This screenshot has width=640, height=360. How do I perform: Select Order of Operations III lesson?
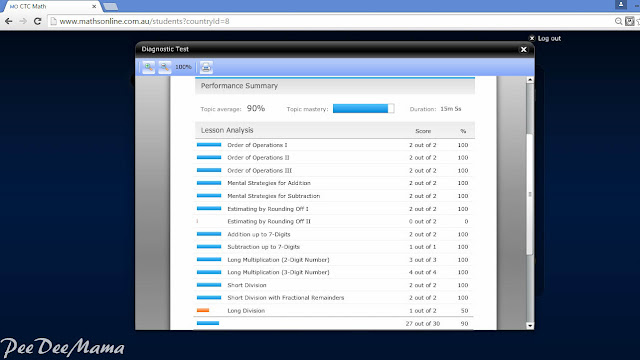pos(260,171)
